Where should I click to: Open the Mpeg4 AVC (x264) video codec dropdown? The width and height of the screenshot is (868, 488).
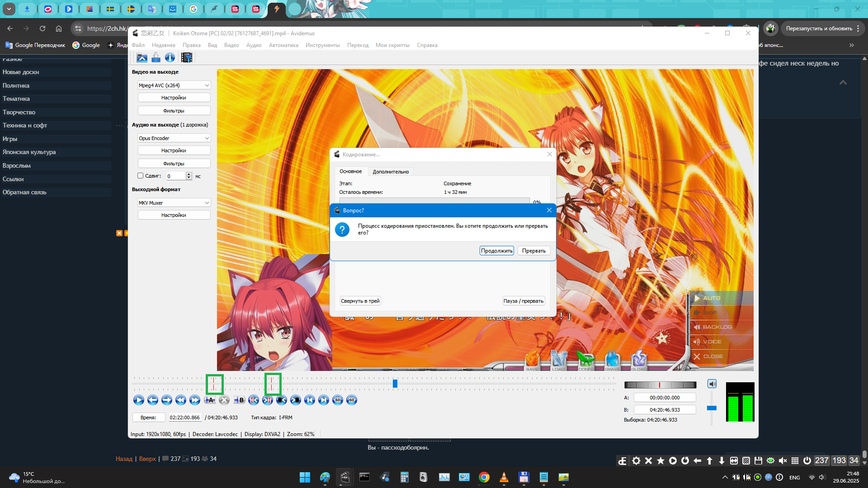(174, 85)
